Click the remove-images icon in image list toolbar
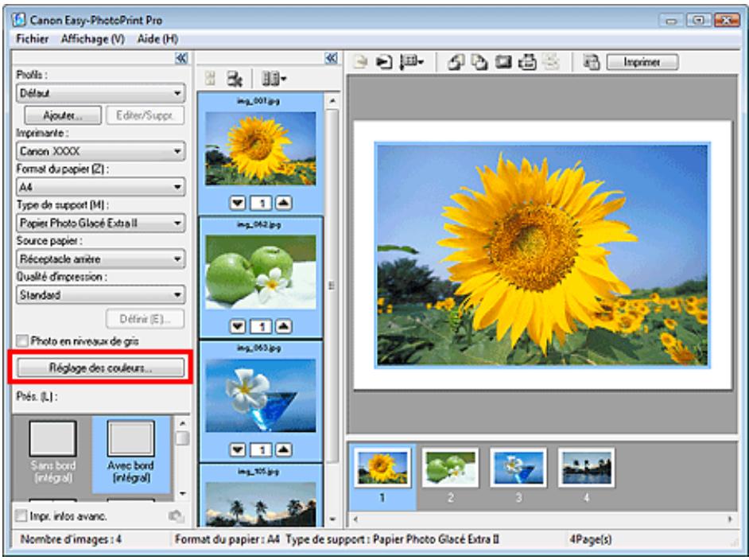 (234, 79)
